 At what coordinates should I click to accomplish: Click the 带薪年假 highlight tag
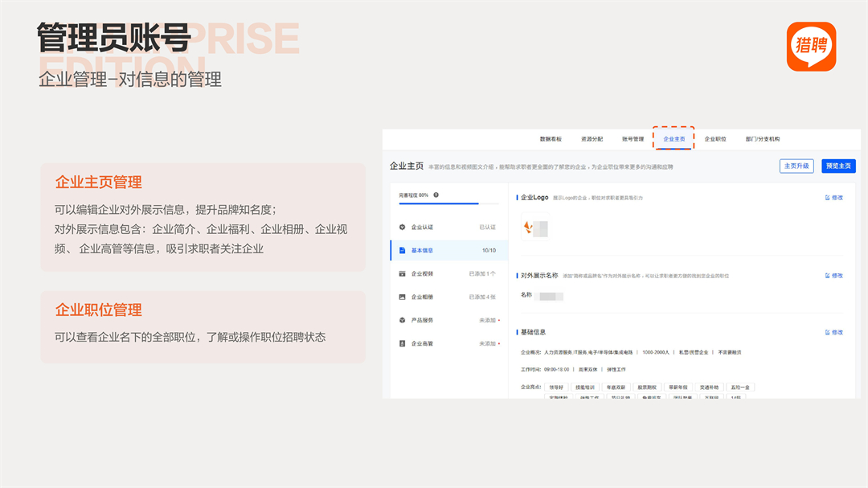click(678, 388)
